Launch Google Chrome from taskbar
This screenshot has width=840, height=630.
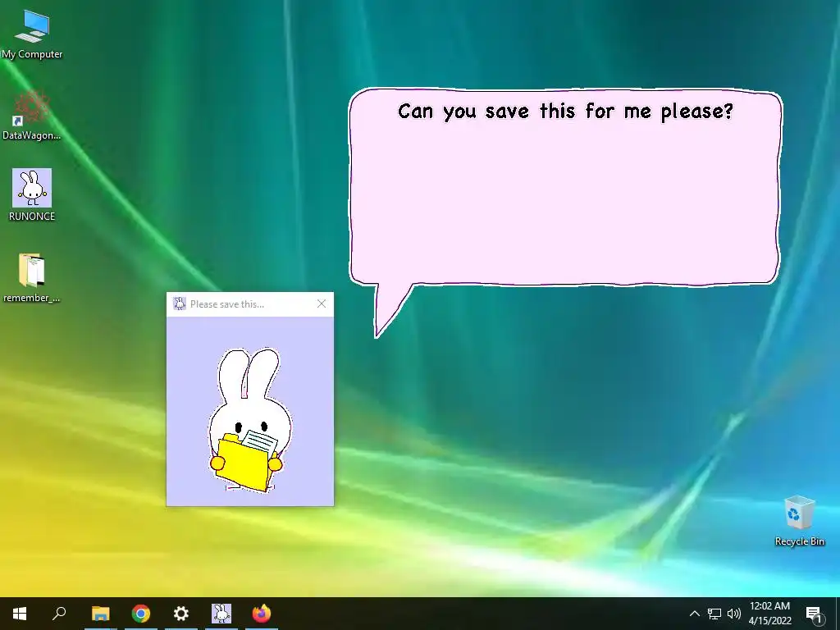pyautogui.click(x=141, y=614)
